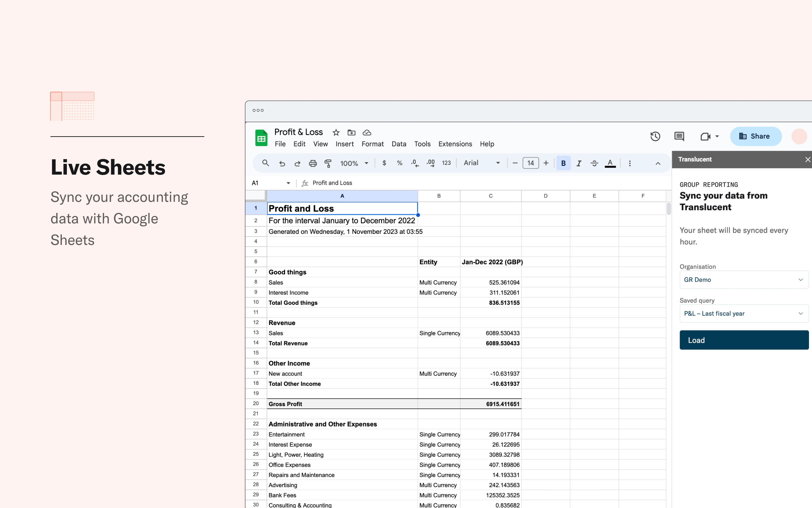
Task: Open the Help menu
Action: coord(487,144)
